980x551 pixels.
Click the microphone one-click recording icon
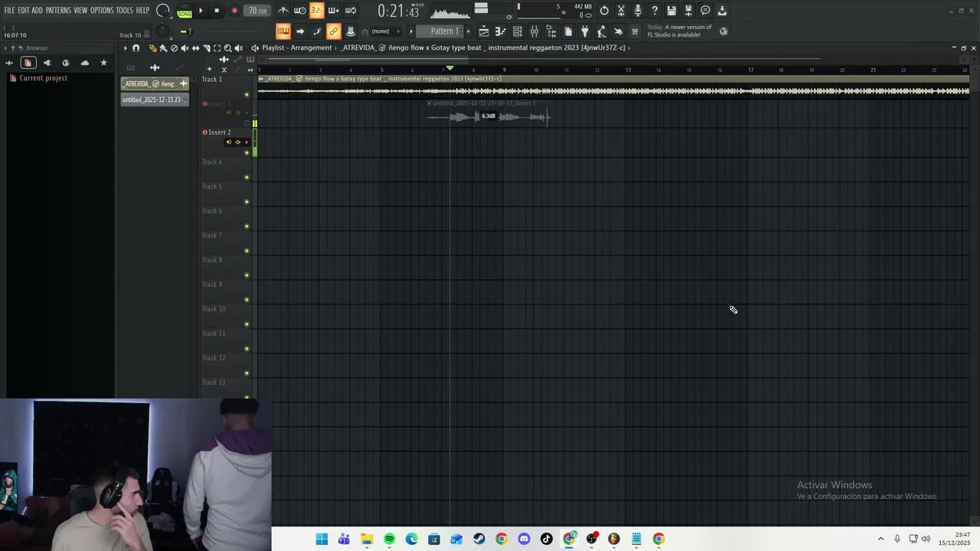(x=638, y=11)
